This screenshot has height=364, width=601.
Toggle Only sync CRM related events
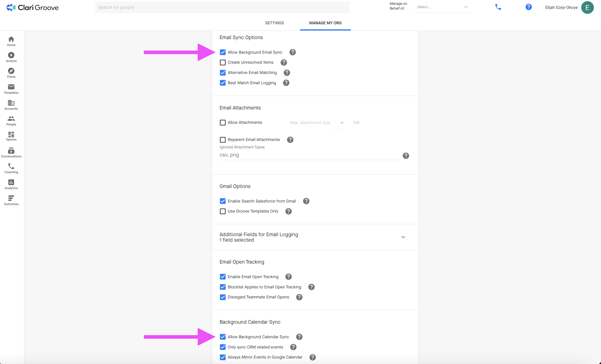(x=223, y=347)
